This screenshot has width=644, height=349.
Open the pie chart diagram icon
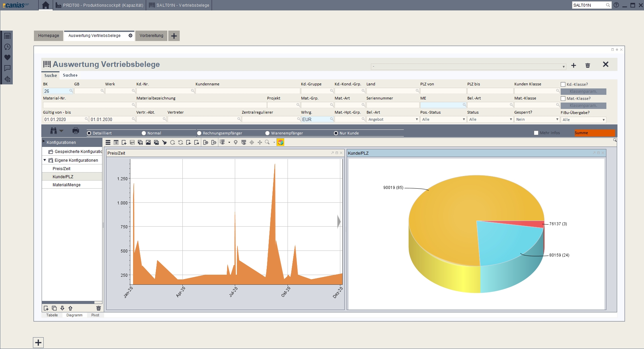tap(281, 143)
